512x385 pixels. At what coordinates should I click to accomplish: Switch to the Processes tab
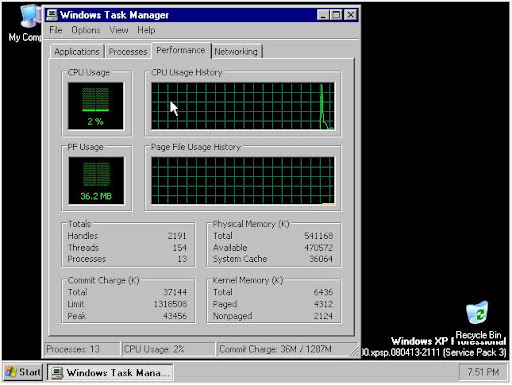click(x=128, y=52)
